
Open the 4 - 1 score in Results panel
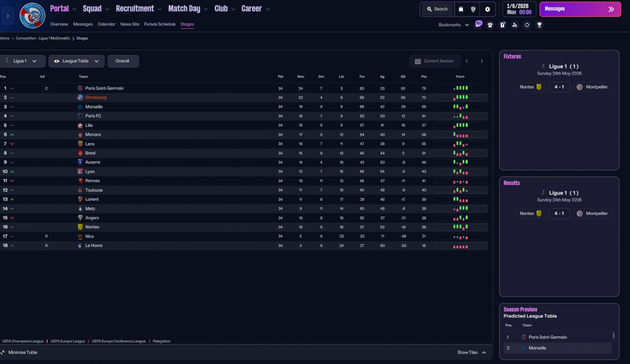pos(559,213)
